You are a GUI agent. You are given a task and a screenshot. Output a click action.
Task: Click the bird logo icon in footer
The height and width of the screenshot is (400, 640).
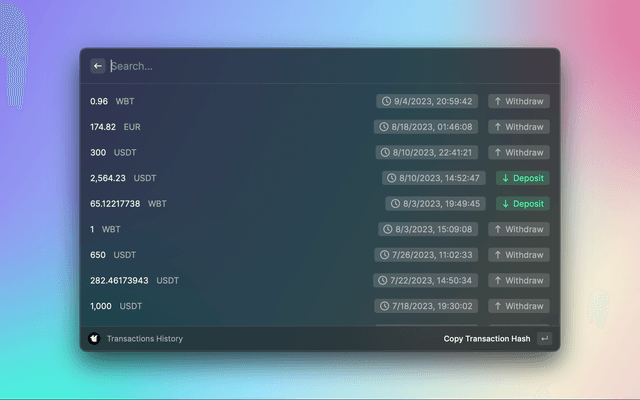[x=94, y=339]
